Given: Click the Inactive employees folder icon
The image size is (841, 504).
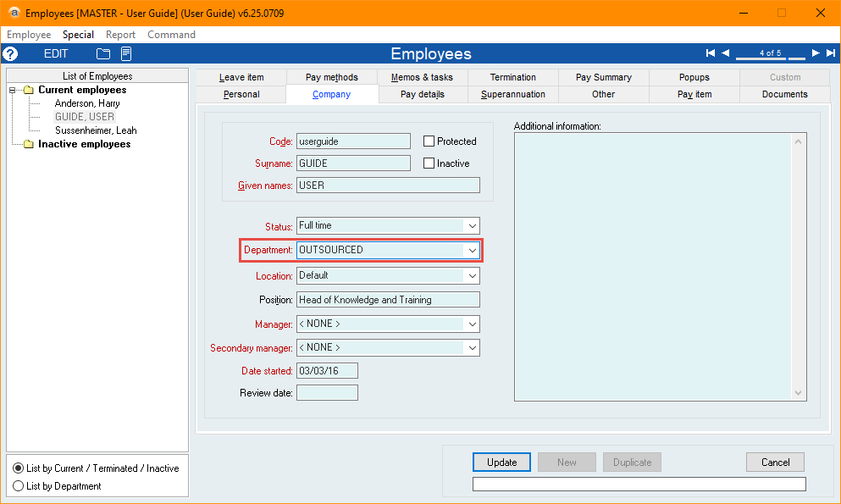Looking at the screenshot, I should 29,144.
